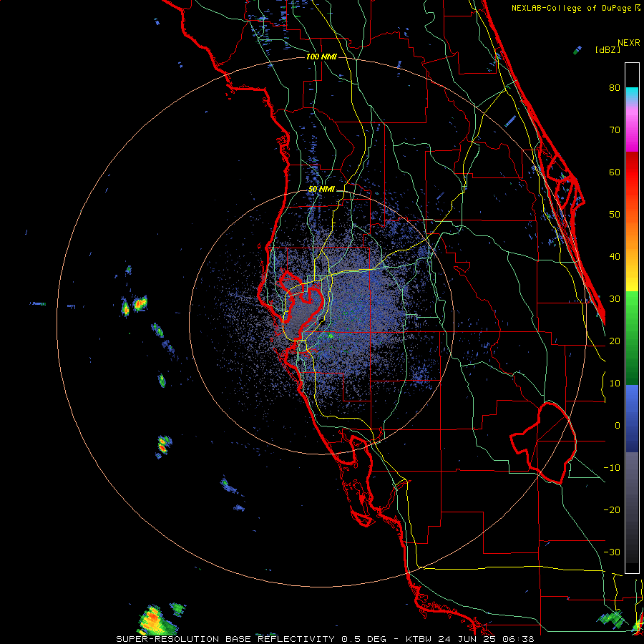The width and height of the screenshot is (644, 644).
Task: Click the 70 dBZ legend value
Action: pyautogui.click(x=615, y=130)
